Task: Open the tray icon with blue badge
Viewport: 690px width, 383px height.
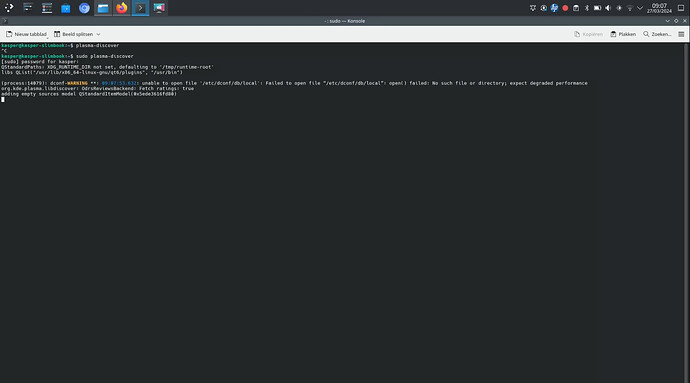Action: [x=543, y=8]
